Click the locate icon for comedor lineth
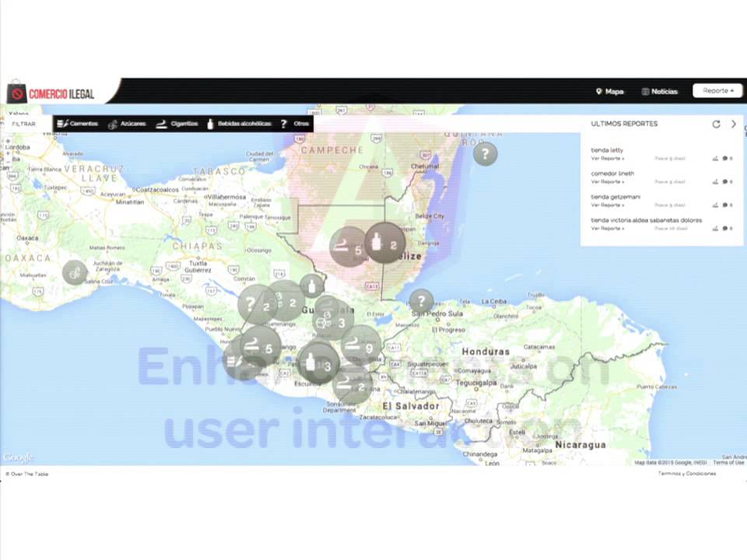This screenshot has width=747, height=560. [x=715, y=181]
